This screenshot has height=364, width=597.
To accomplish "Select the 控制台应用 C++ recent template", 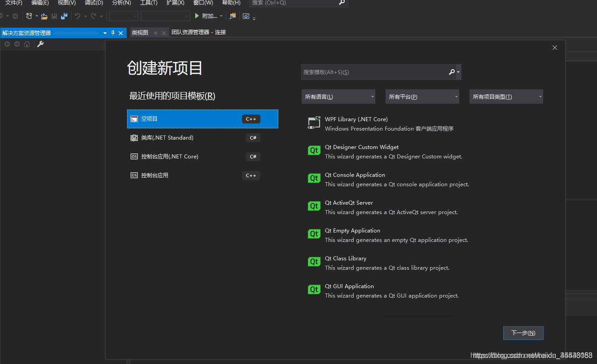I will point(202,175).
